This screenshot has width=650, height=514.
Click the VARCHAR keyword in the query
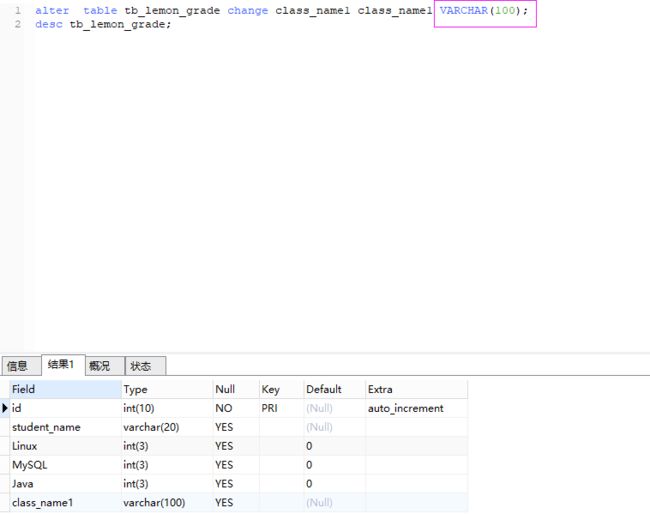coord(463,10)
